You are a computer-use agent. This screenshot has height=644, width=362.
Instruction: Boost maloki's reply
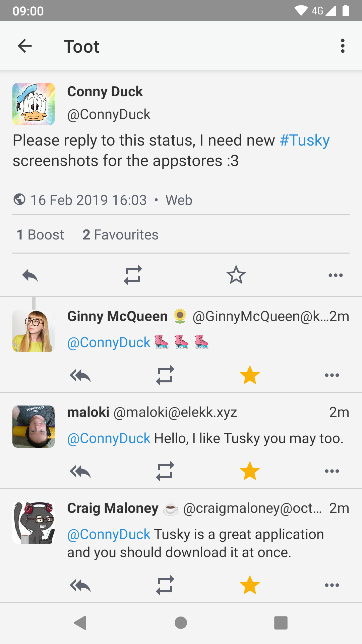click(165, 471)
